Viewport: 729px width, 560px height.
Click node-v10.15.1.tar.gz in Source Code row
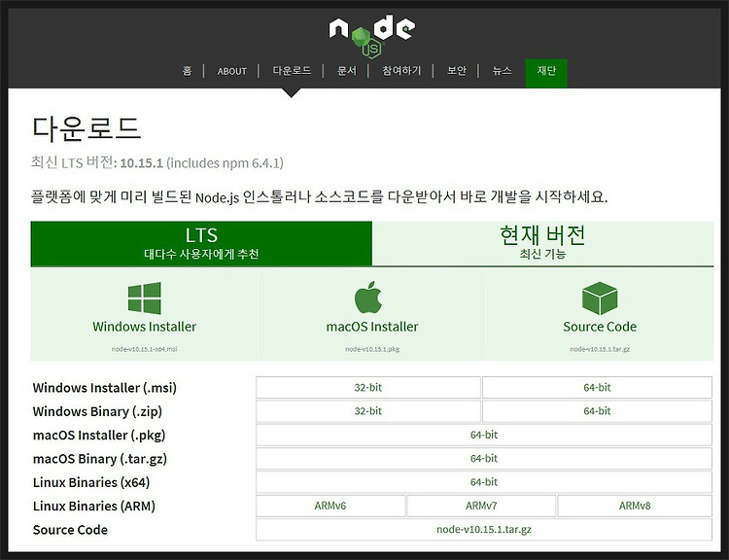[x=484, y=530]
